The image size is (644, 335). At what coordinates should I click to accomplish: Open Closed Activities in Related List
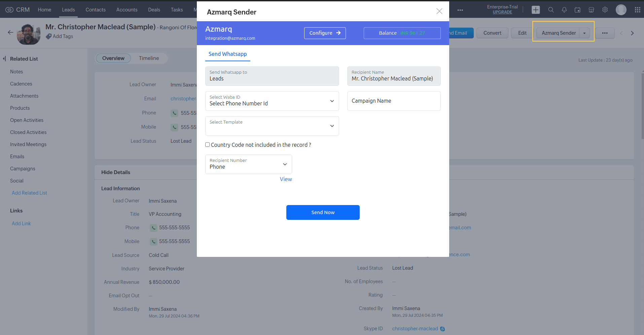click(x=28, y=132)
